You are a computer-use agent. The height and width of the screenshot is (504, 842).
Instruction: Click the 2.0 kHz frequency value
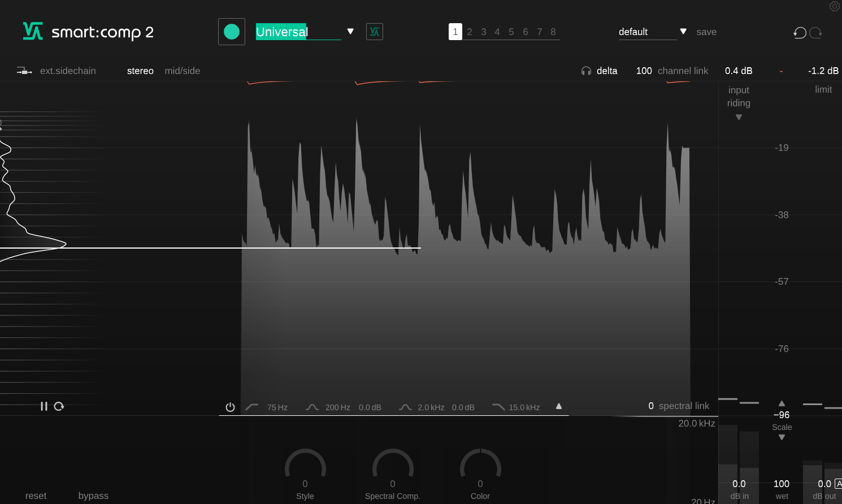(x=431, y=407)
